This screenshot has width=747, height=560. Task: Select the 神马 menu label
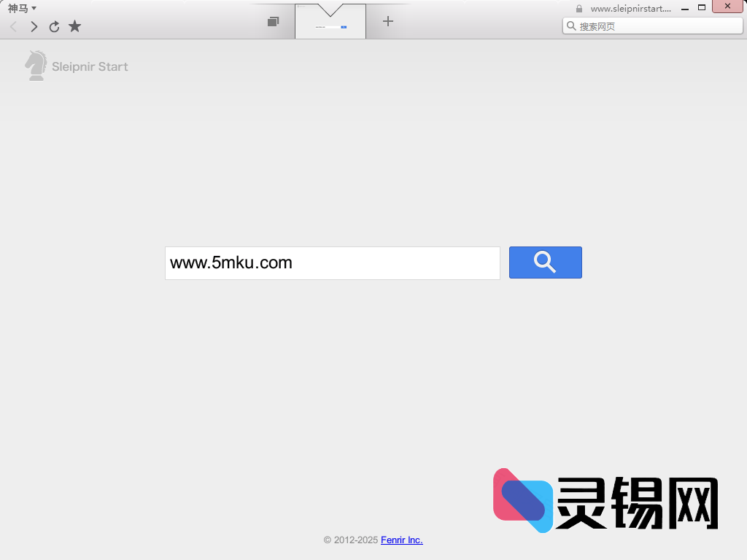point(16,8)
